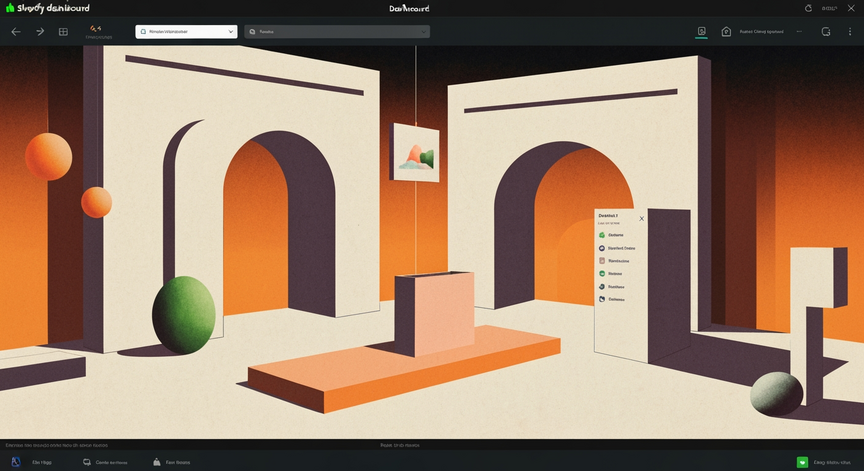
Task: Click the lock item in the bottom bar
Action: 171,462
